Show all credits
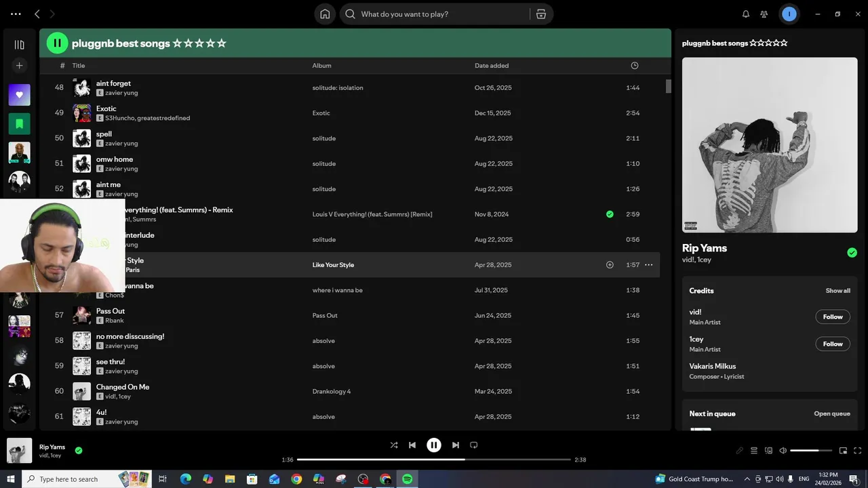Screen dimensions: 868x488 coord(837,291)
